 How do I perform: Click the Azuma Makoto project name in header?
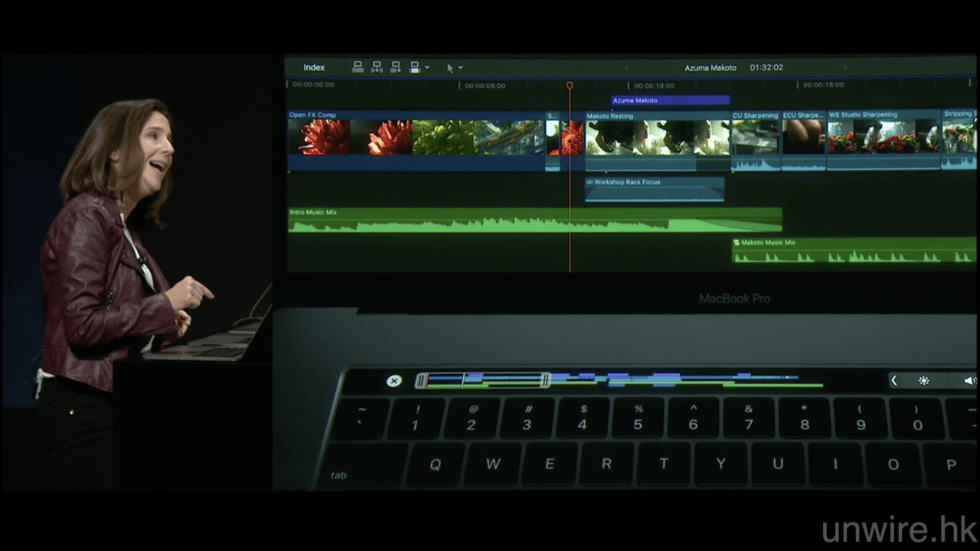tap(710, 68)
